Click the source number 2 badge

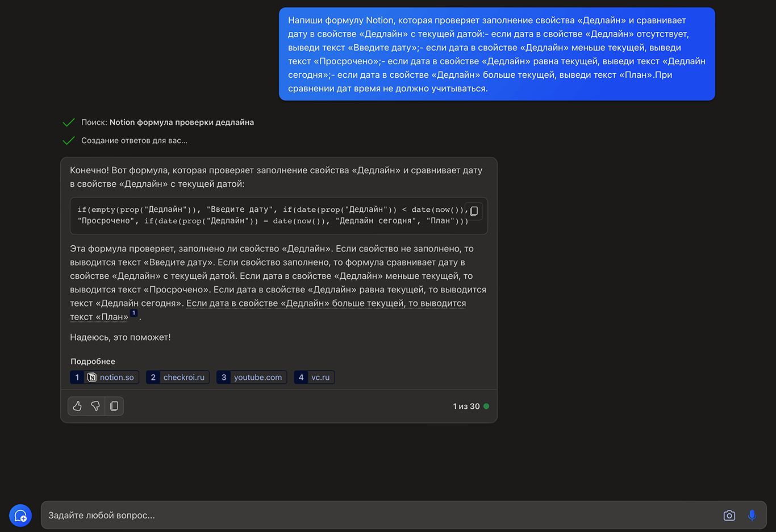point(153,378)
